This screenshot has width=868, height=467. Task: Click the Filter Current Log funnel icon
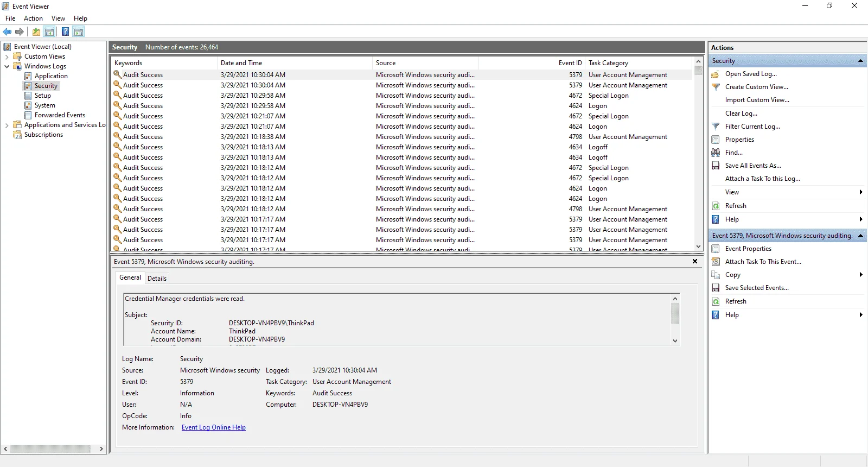pos(716,127)
